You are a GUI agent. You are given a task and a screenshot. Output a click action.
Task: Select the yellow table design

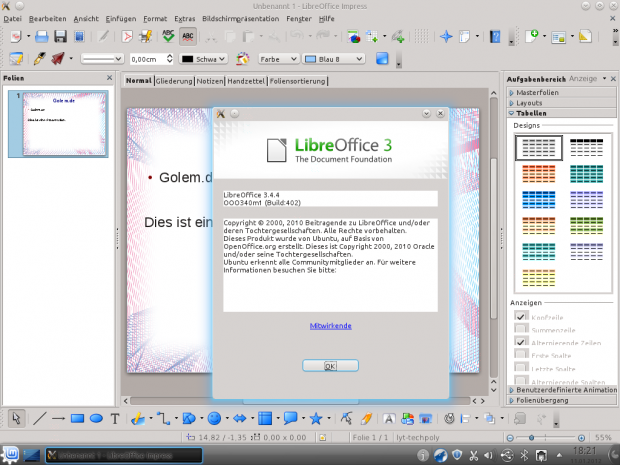[x=539, y=278]
